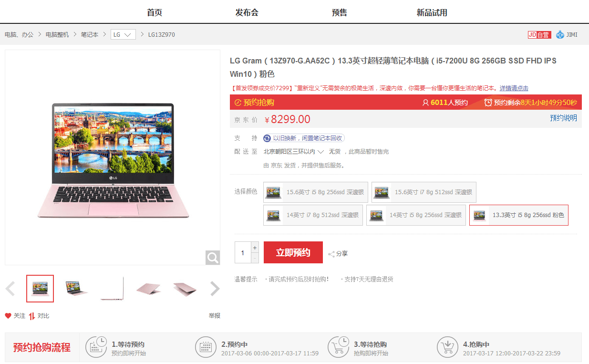The width and height of the screenshot is (589, 364).
Task: Select 14英寸 i7 8g 512ssd 深邃银 option
Action: tap(313, 215)
